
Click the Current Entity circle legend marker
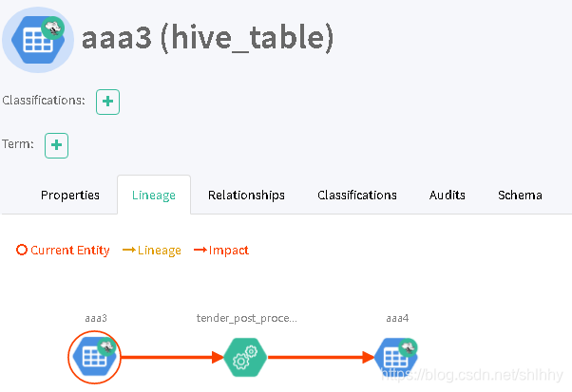click(22, 250)
